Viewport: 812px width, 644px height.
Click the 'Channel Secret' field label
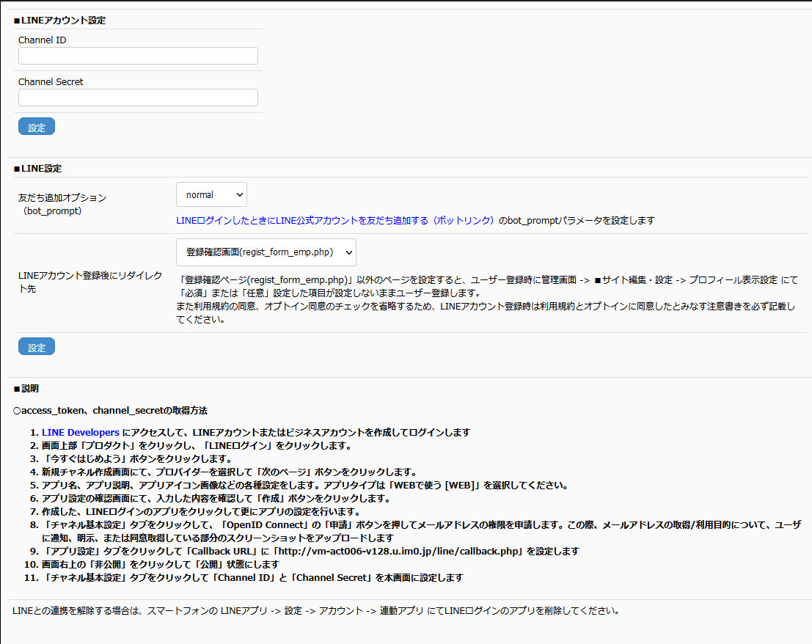click(51, 82)
